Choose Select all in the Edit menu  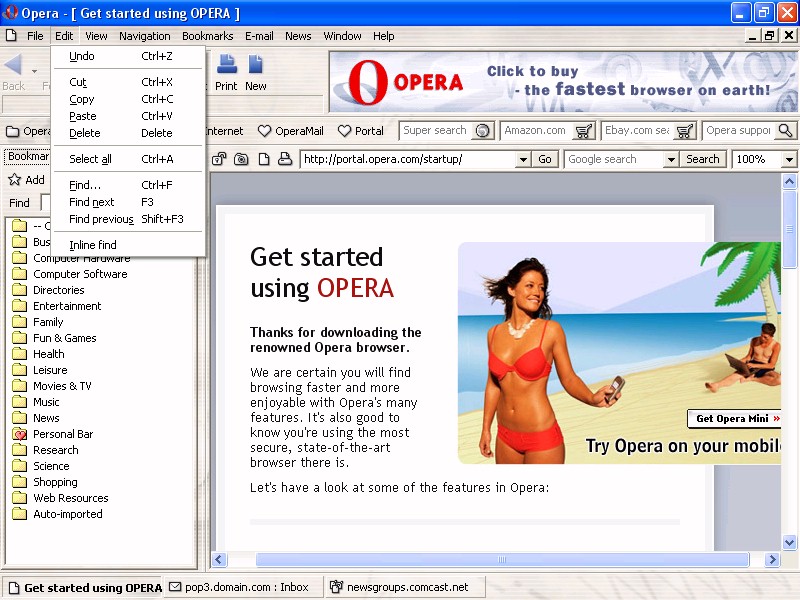(x=128, y=159)
